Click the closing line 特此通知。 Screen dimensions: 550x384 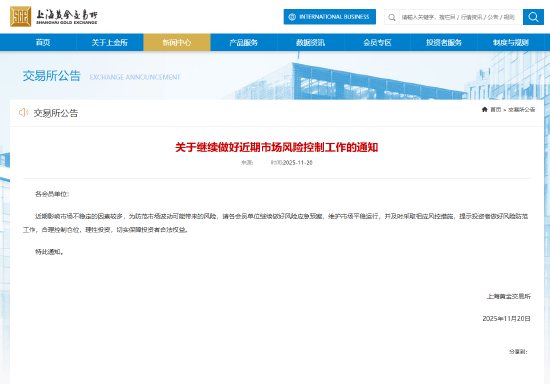(x=49, y=252)
